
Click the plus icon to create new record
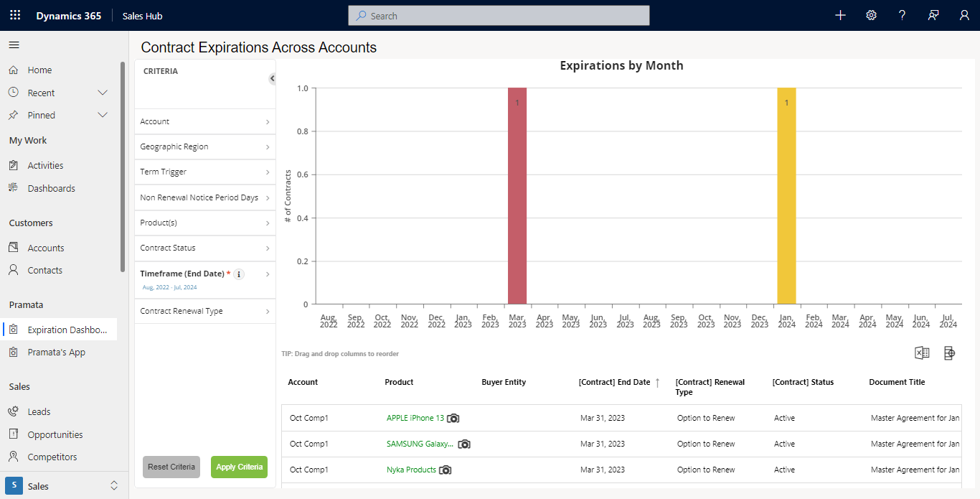point(840,15)
